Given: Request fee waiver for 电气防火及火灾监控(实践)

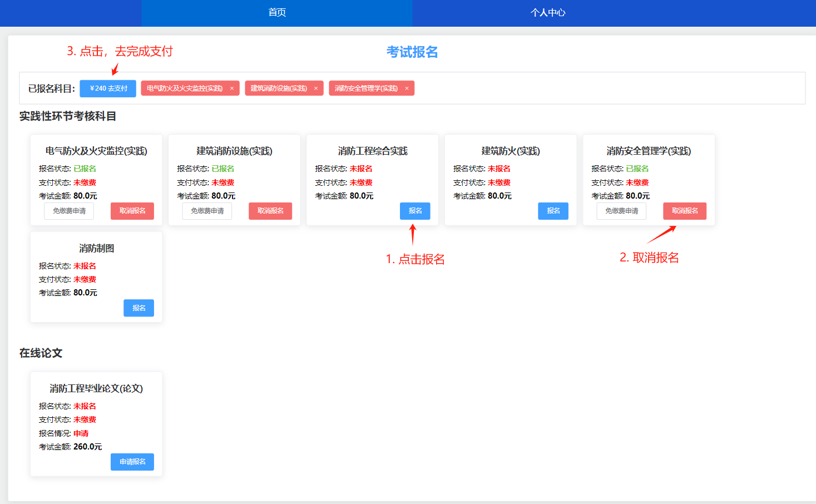Looking at the screenshot, I should click(x=69, y=211).
